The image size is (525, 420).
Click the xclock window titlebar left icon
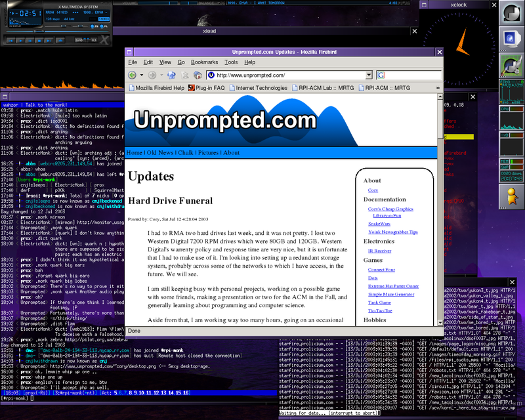424,5
